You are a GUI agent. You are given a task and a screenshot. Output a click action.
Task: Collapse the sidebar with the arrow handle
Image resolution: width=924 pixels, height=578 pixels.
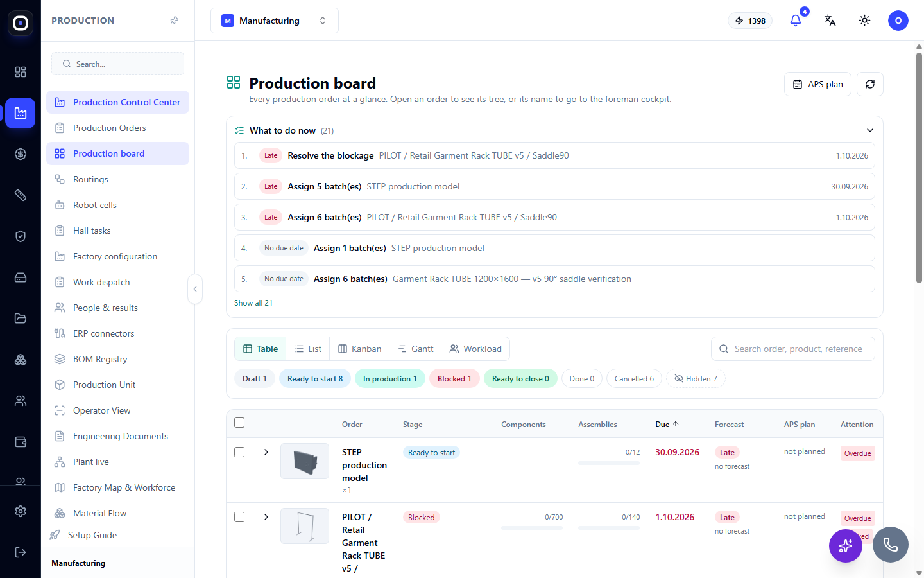point(195,289)
